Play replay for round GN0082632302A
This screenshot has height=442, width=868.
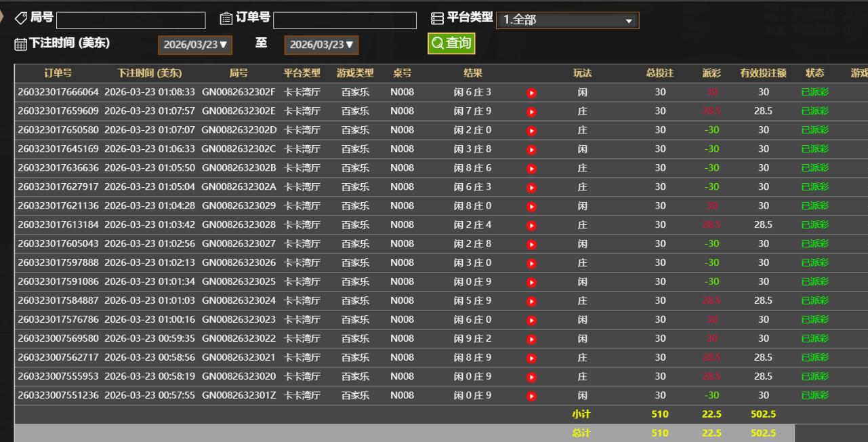coord(531,188)
